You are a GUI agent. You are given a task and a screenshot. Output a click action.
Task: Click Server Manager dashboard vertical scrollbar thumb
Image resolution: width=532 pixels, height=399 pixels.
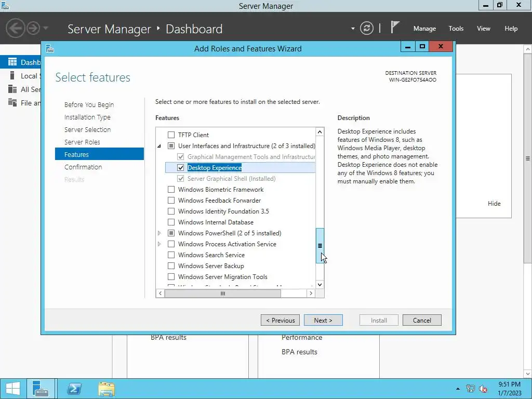click(528, 158)
